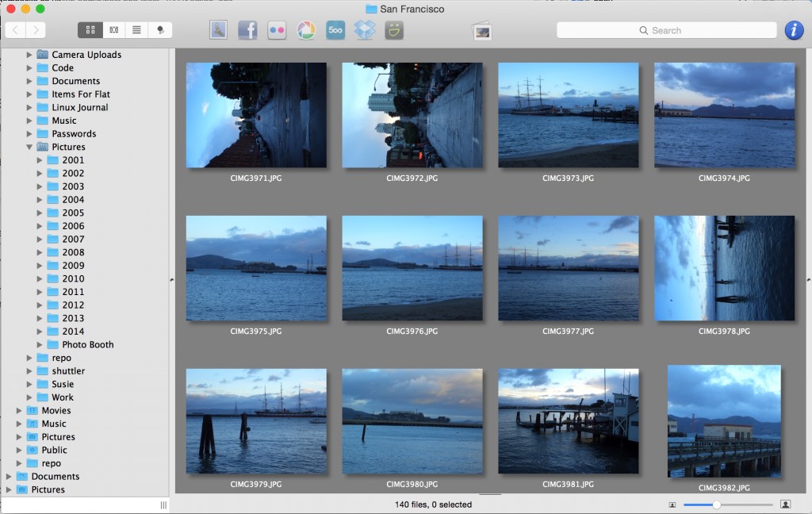Select the Linux Journal folder
The height and width of the screenshot is (514, 812).
click(x=79, y=107)
